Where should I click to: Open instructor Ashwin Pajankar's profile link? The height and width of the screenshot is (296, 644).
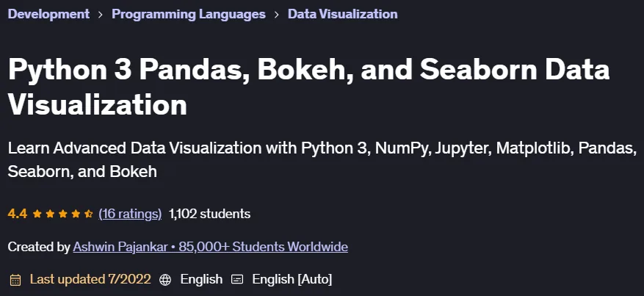click(210, 247)
